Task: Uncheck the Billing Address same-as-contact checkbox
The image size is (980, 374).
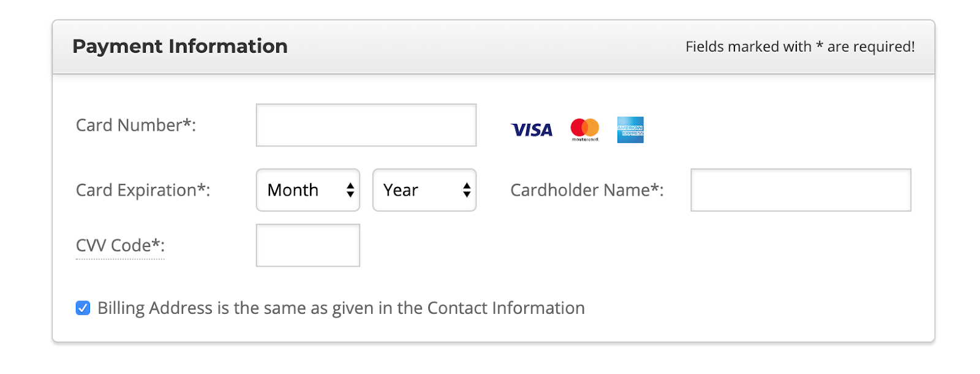Action: coord(83,308)
